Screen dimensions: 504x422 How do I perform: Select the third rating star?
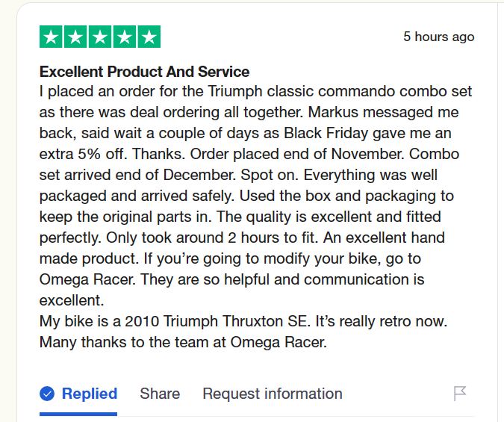pos(100,37)
